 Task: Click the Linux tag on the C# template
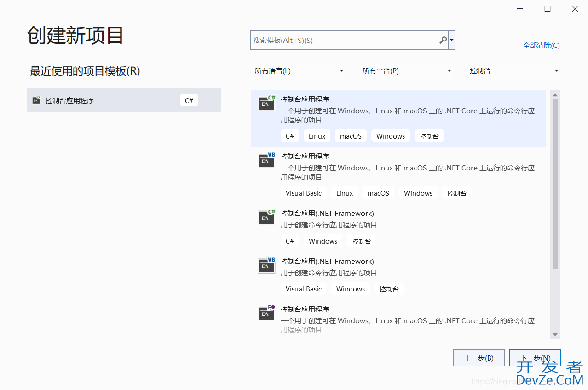point(317,136)
